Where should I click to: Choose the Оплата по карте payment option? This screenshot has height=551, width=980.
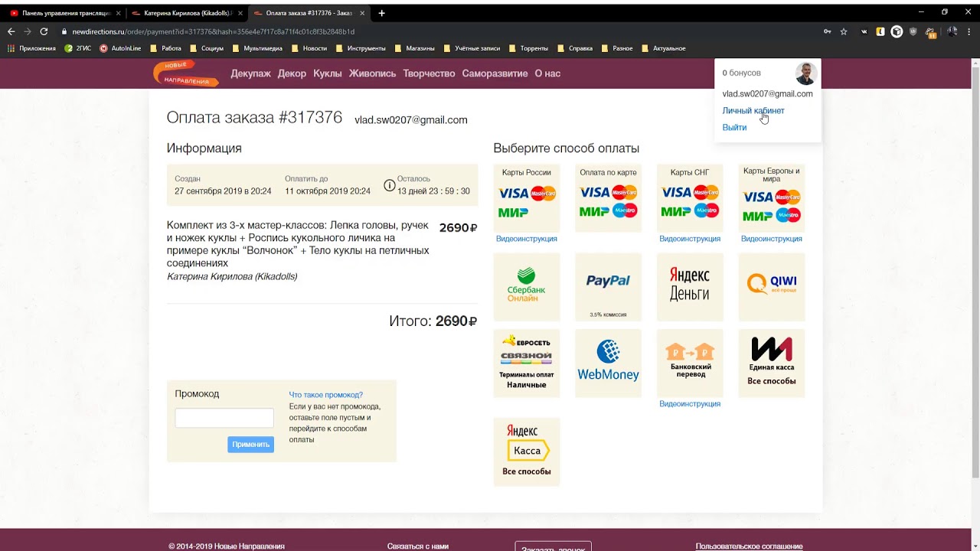[x=608, y=197]
